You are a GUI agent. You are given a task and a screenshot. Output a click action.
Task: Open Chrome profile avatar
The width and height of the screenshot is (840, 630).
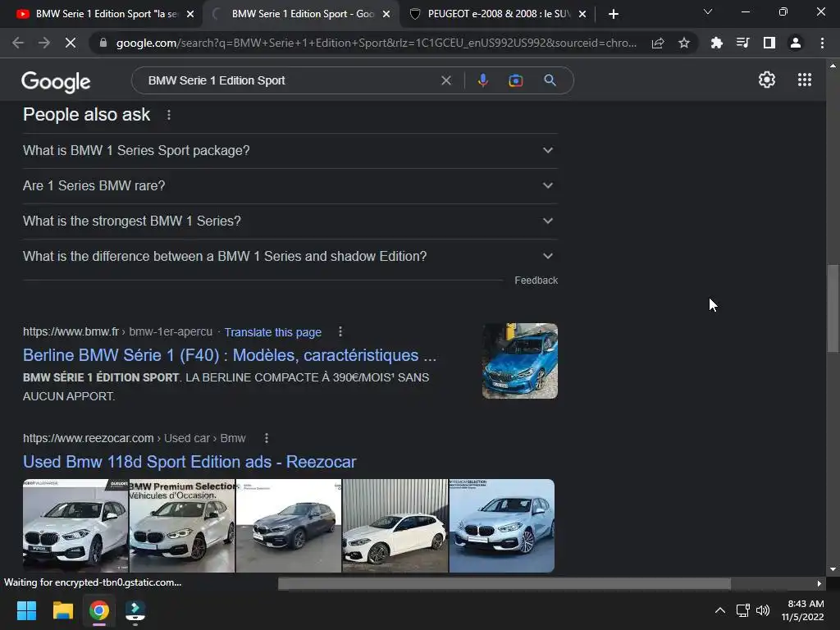point(796,43)
